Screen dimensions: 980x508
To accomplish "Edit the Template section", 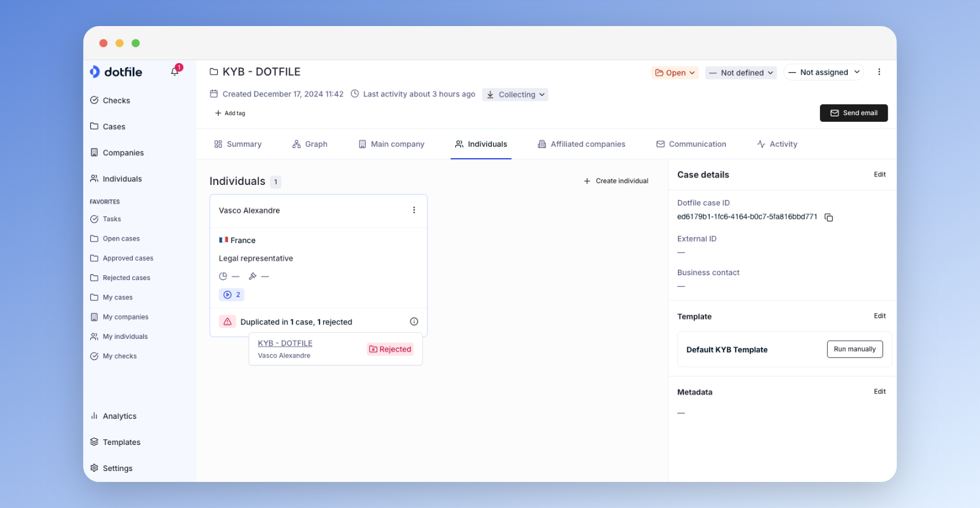I will [879, 316].
